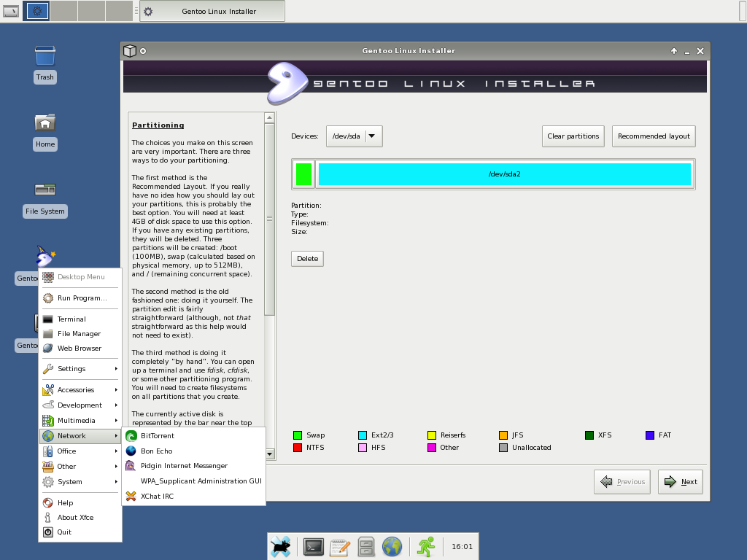The image size is (747, 560).
Task: Click the Pidgin Internet Messenger icon
Action: 131,466
